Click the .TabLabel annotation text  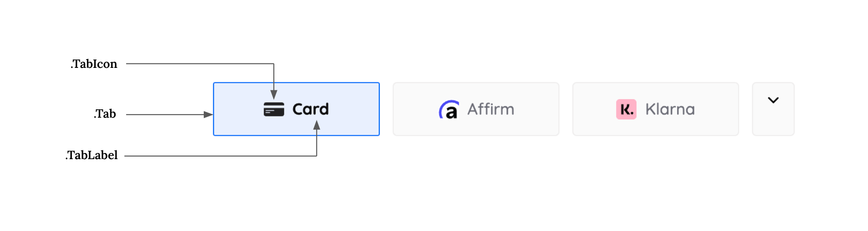(x=92, y=155)
